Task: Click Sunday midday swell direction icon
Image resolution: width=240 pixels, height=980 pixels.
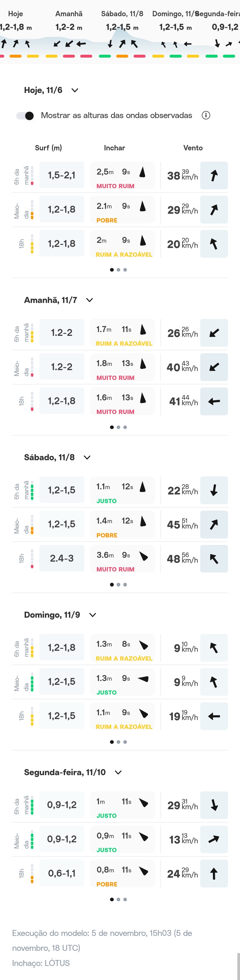Action: [x=143, y=679]
